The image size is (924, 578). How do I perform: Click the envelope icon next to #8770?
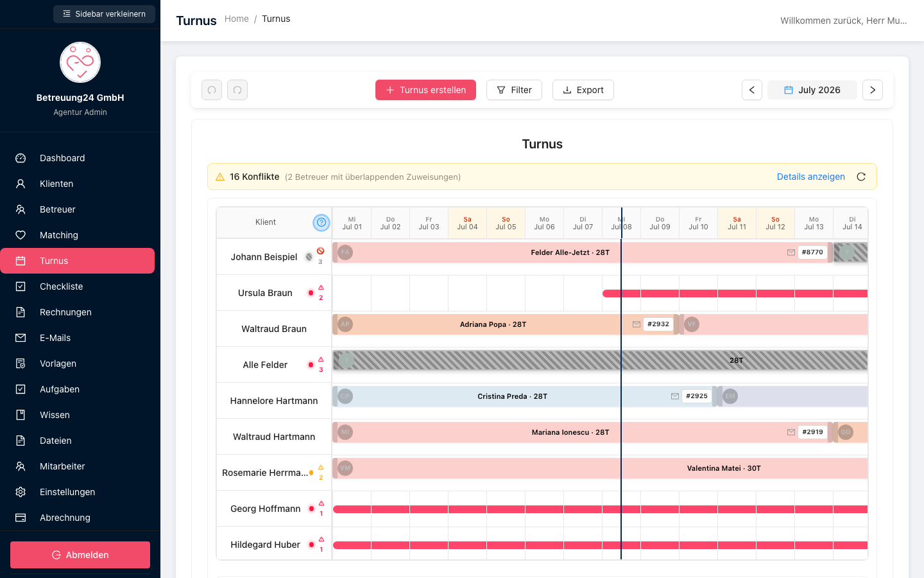click(x=791, y=252)
